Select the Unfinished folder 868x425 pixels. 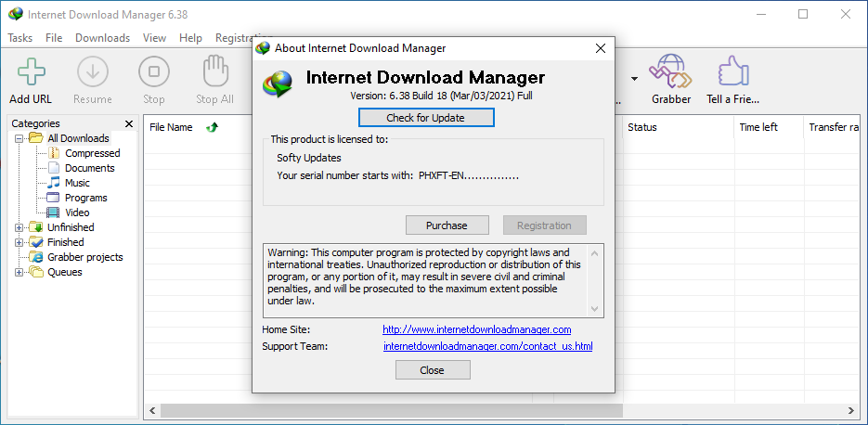pyautogui.click(x=71, y=227)
